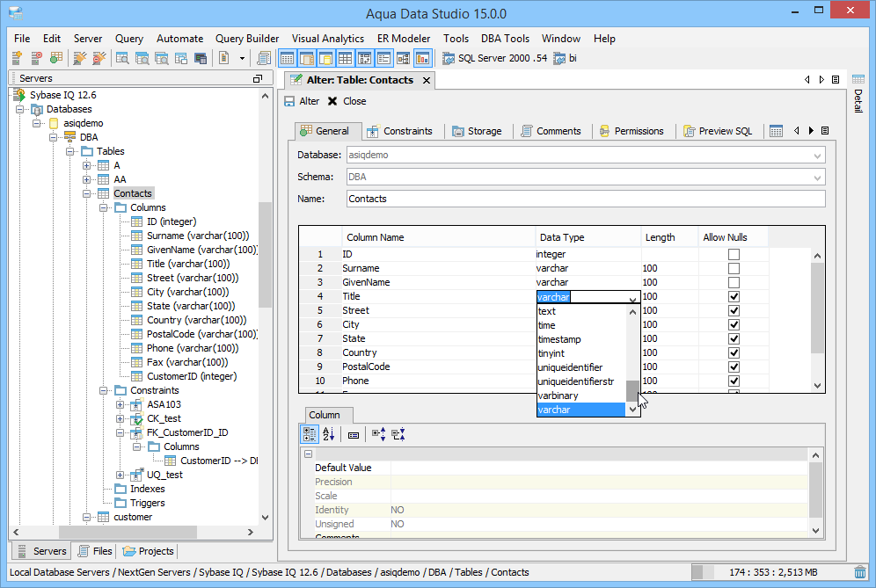
Task: Click the first query analyzer window icon
Action: click(122, 57)
